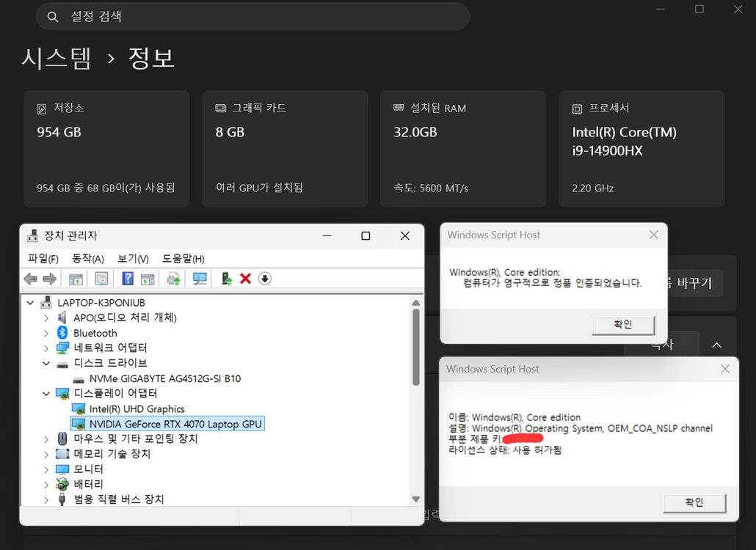Click the 배터리 battery icon
This screenshot has width=756, height=550.
pyautogui.click(x=62, y=484)
